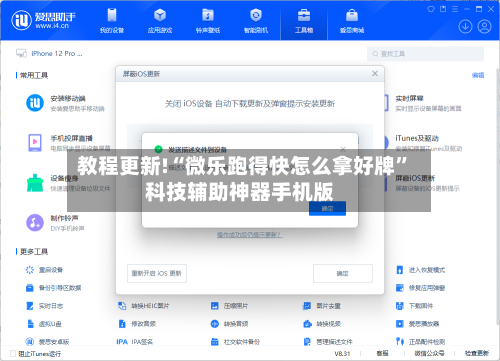
Task: Click the user account icon
Action: click(x=484, y=27)
